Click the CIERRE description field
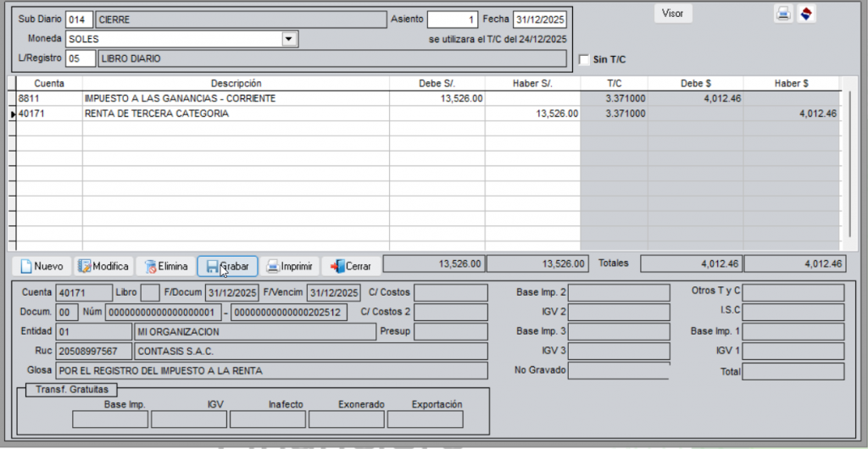This screenshot has width=868, height=449. pos(241,19)
